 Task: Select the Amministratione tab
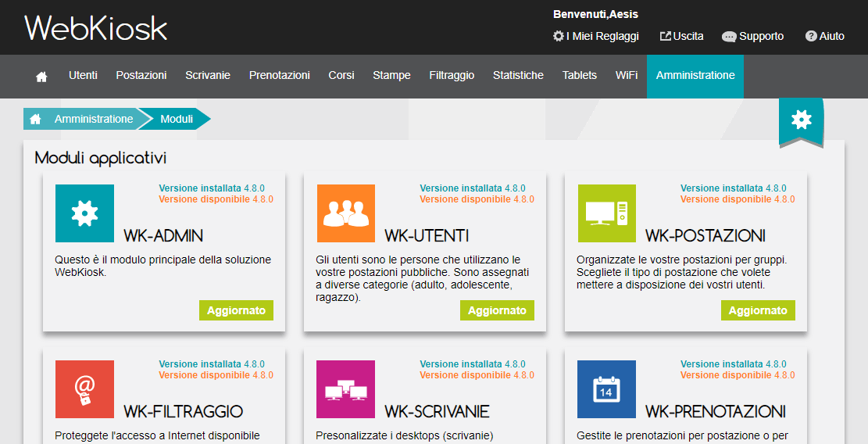click(x=695, y=77)
